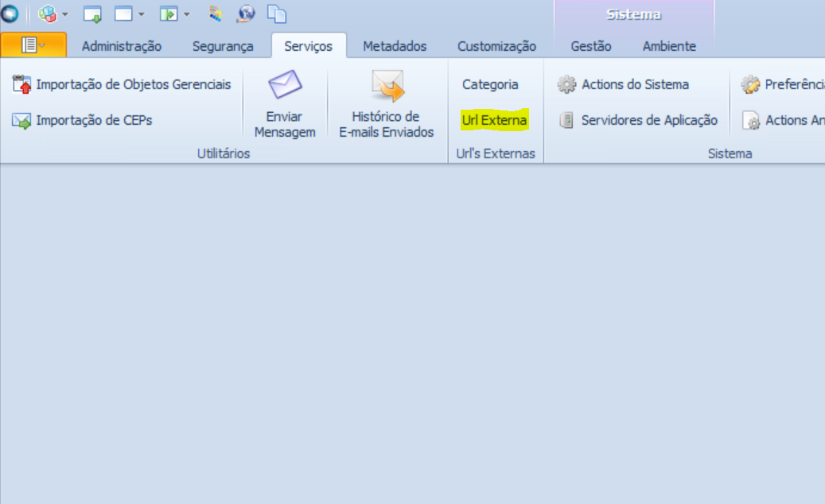This screenshot has width=825, height=504.
Task: Click the colored cubes icon in quick toolbar
Action: click(48, 14)
